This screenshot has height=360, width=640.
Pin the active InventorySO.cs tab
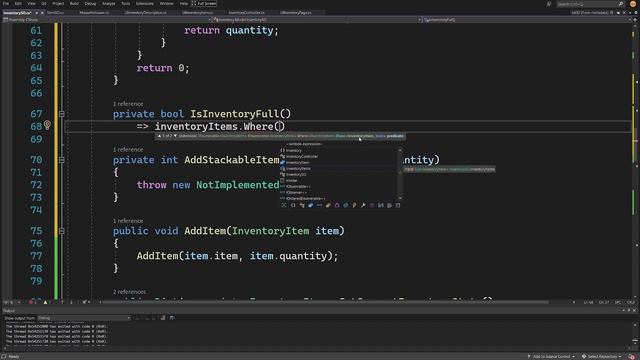tap(36, 13)
